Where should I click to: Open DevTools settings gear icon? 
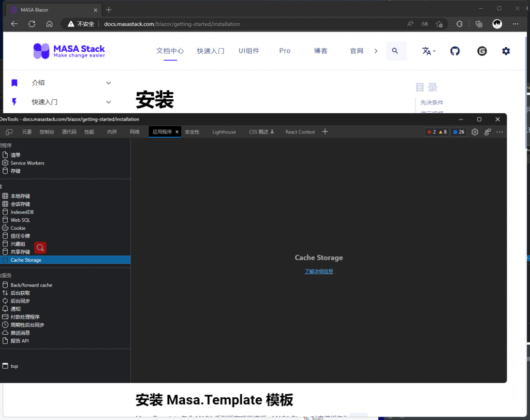coord(475,132)
